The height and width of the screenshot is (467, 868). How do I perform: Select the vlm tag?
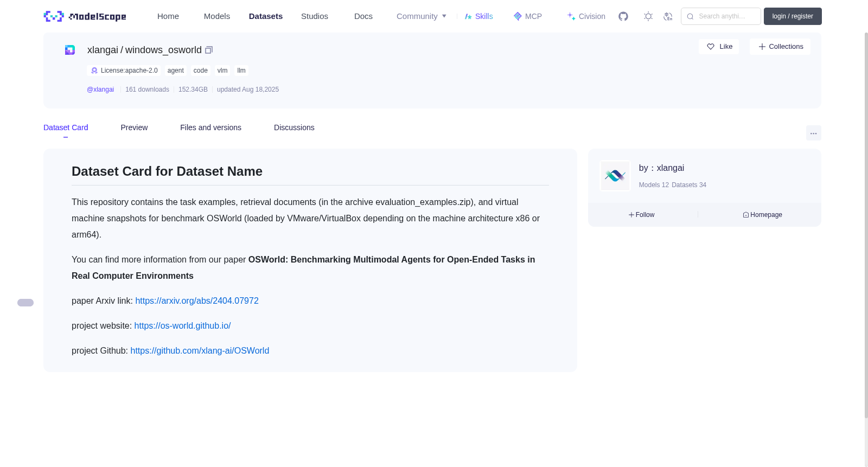(222, 71)
